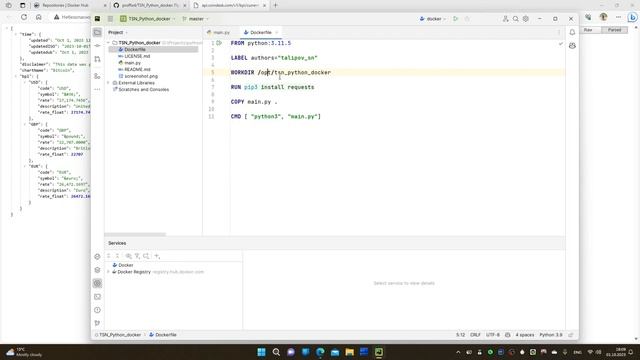Click the 4 spaces indent widget
This screenshot has height=360, width=640.
point(524,335)
